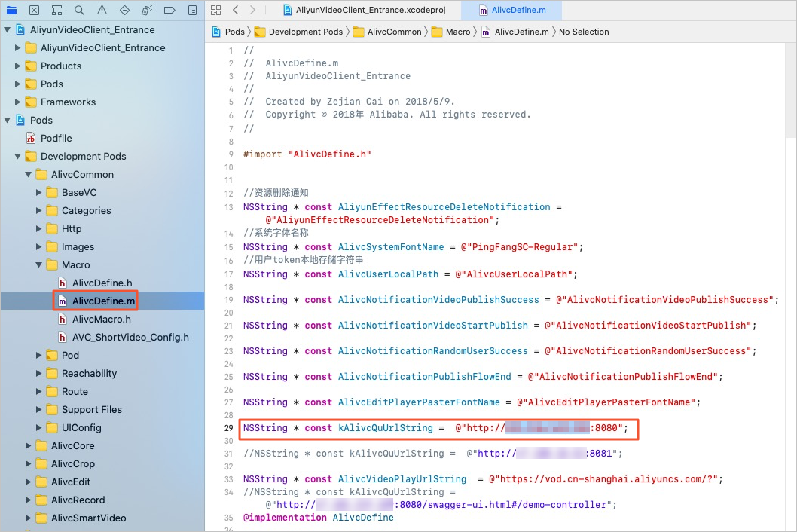This screenshot has width=797, height=532.
Task: Click Pods in the jump bar
Action: 228,32
